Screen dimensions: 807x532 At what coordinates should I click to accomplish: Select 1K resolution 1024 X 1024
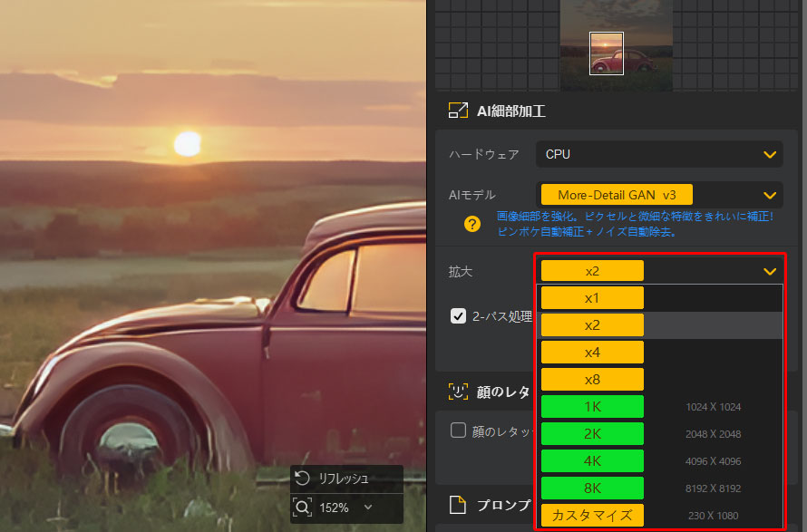[x=592, y=407]
